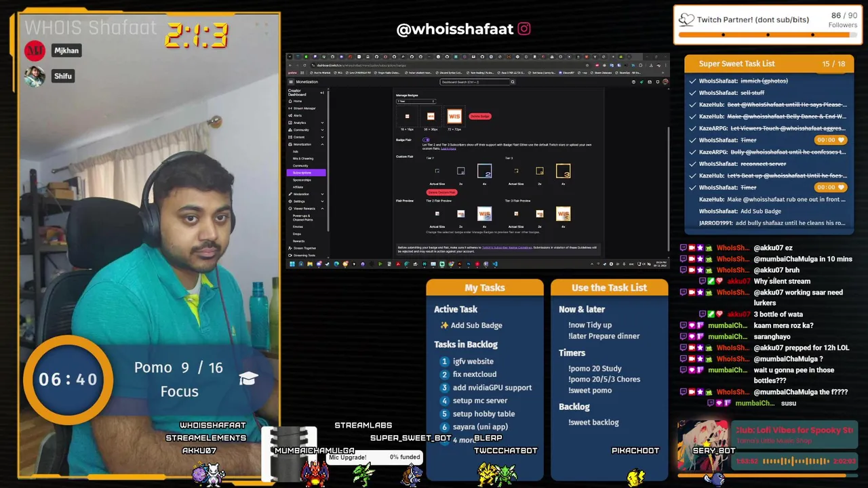Click the 06:40 pomodoro timer circle

[x=68, y=380]
